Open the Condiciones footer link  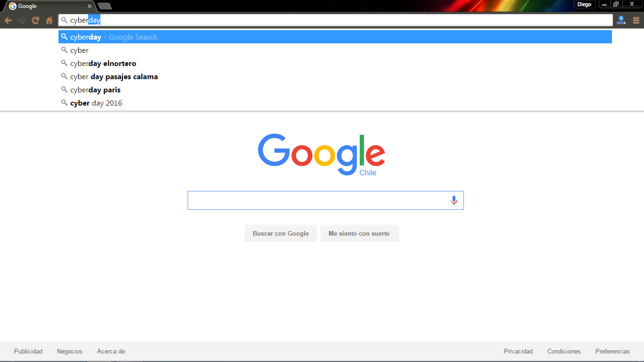(x=564, y=351)
